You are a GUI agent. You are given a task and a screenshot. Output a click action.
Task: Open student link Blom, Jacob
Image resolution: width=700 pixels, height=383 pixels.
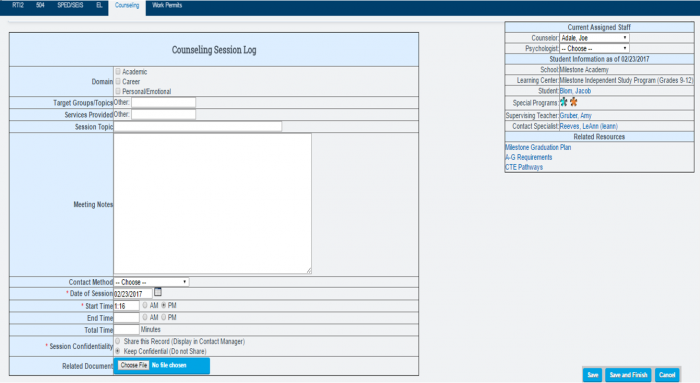pos(575,91)
